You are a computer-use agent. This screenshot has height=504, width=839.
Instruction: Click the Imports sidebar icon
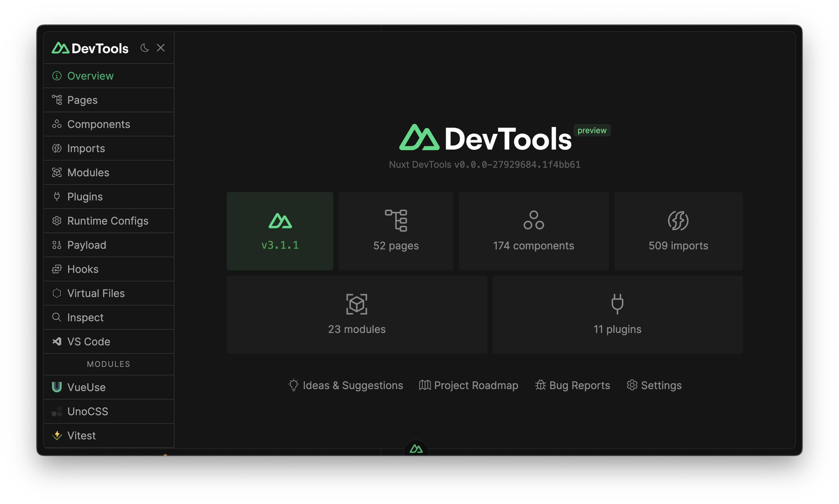pyautogui.click(x=57, y=148)
